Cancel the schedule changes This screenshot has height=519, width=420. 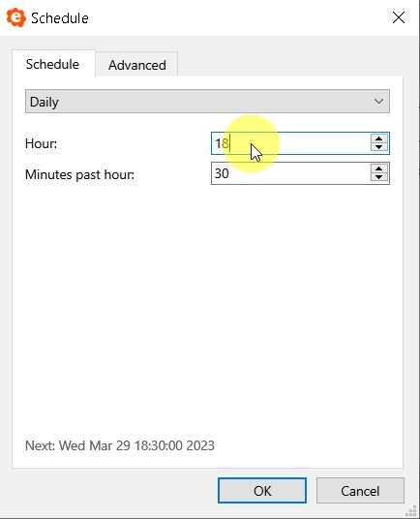point(360,491)
